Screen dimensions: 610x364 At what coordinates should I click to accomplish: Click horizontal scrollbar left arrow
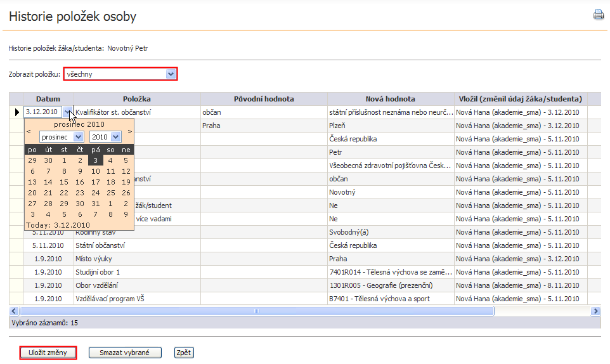(x=14, y=311)
